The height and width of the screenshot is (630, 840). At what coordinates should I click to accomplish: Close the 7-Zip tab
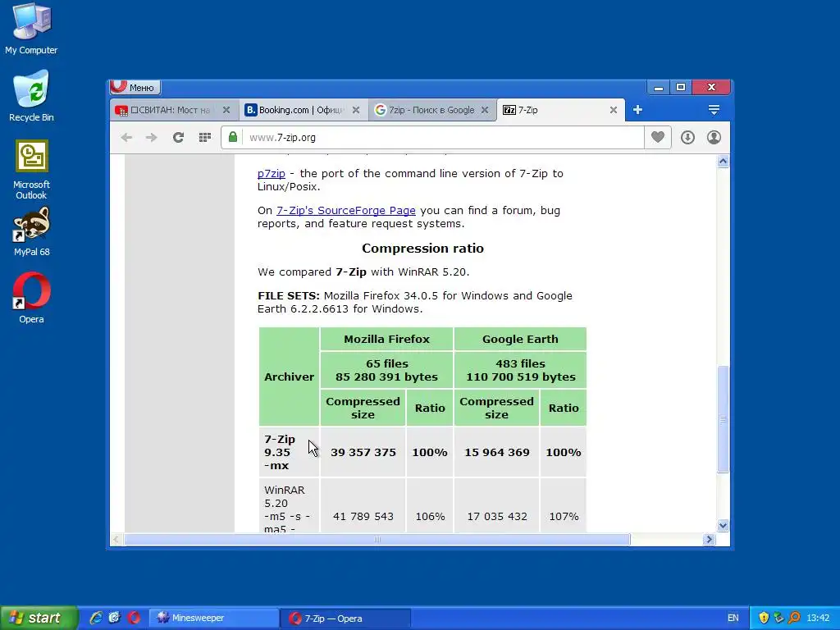(x=614, y=110)
